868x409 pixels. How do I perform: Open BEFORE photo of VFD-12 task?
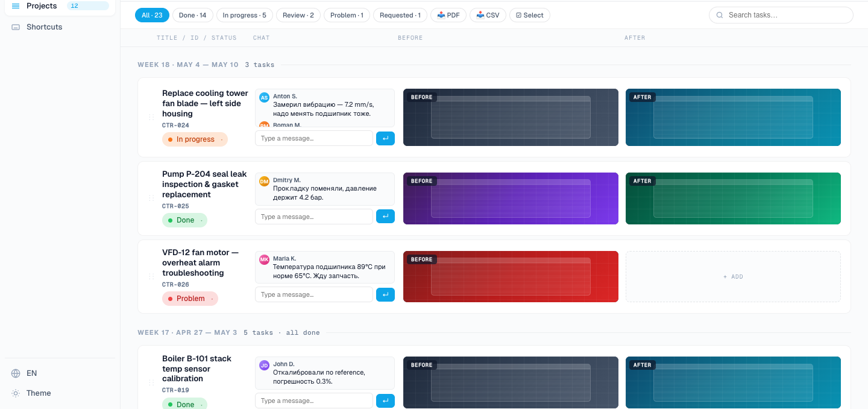tap(511, 277)
